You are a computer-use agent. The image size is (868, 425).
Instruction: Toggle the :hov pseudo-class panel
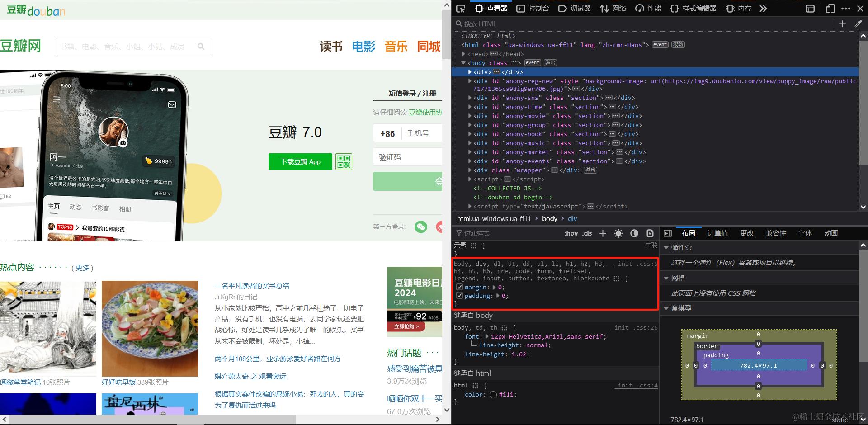pyautogui.click(x=571, y=233)
